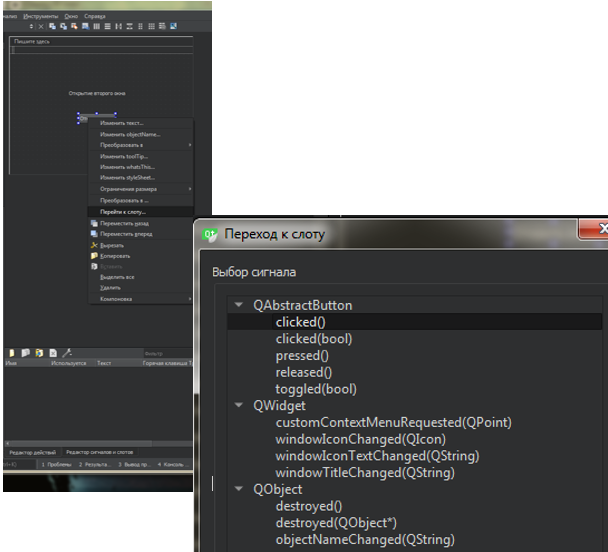608x552 pixels.
Task: Click the new action icon in action editor
Action: point(12,353)
